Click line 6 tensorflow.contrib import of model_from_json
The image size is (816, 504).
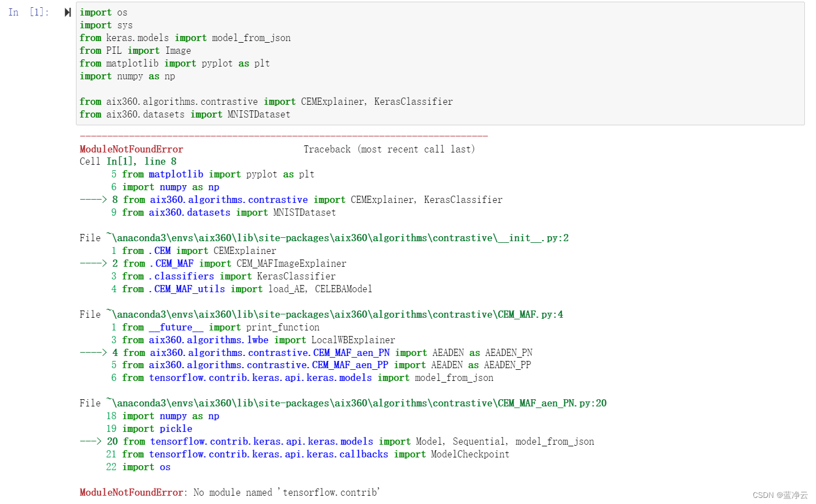[x=302, y=378]
